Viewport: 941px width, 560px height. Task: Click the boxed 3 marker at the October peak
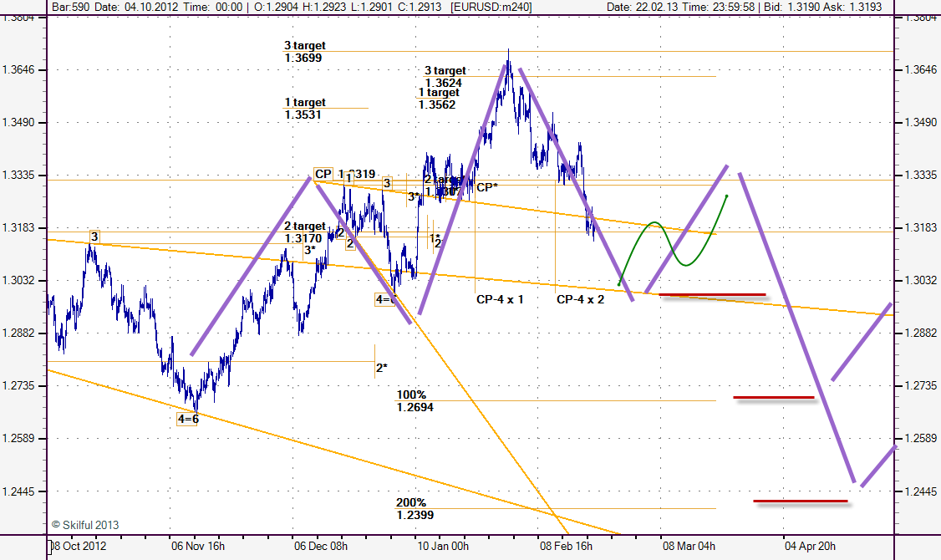click(94, 237)
